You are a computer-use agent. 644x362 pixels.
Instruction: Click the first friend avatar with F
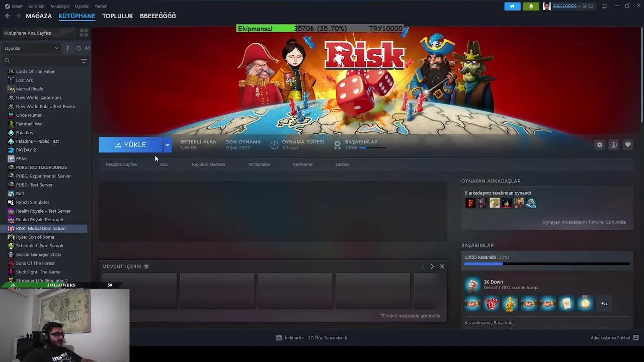(470, 203)
